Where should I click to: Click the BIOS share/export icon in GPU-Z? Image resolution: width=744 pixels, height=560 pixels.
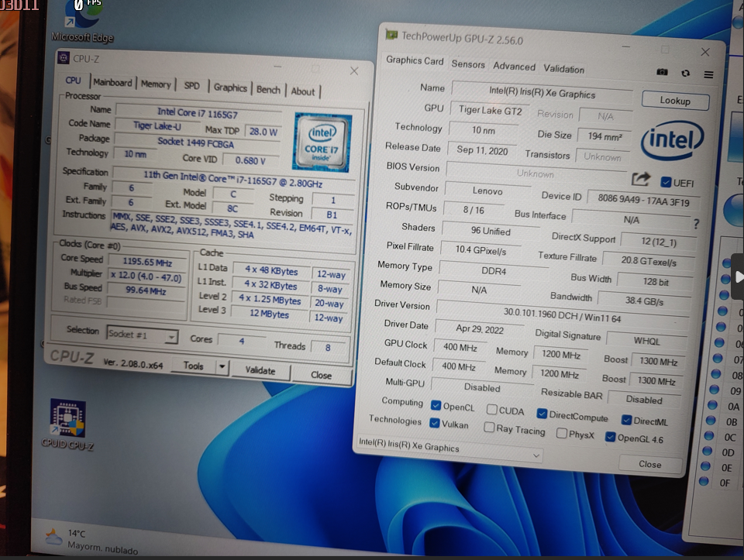(x=641, y=179)
